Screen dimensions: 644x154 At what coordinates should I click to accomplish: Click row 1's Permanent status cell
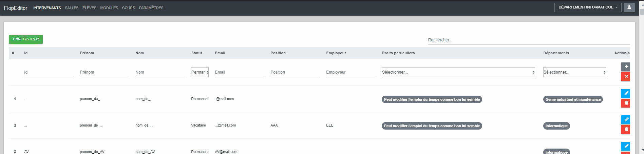tap(200, 99)
